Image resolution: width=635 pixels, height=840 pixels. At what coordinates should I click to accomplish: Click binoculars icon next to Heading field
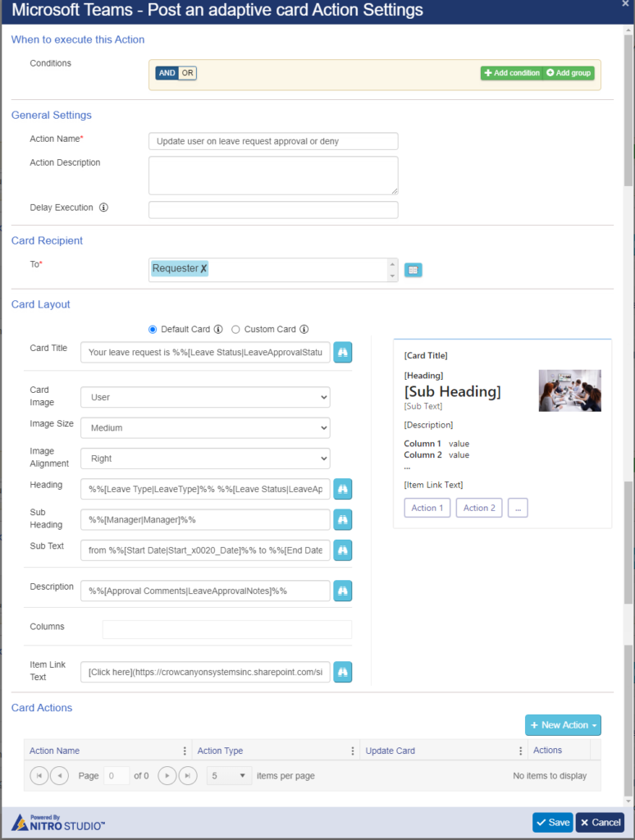342,489
